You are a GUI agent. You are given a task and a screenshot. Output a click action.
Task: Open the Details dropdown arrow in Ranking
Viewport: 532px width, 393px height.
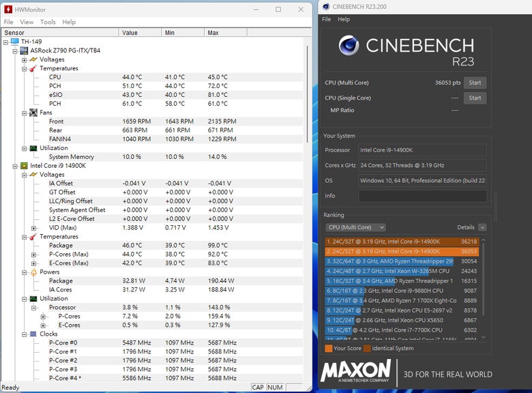482,227
